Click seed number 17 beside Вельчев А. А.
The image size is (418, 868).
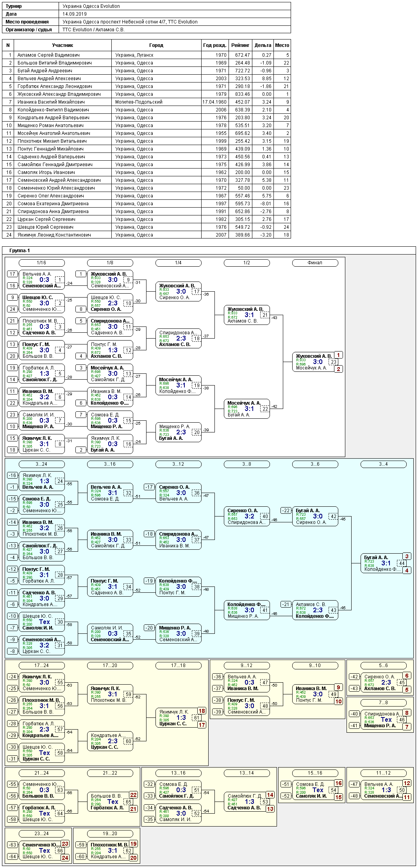pyautogui.click(x=13, y=274)
